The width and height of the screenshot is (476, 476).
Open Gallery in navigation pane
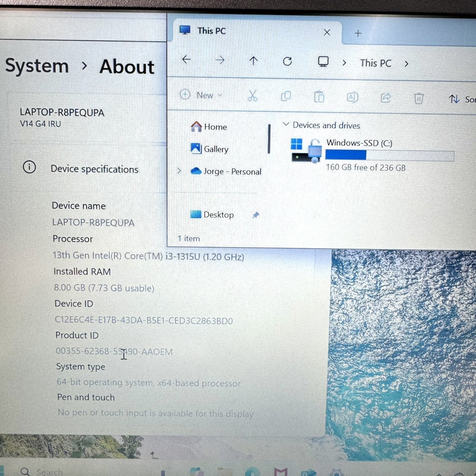pos(209,149)
